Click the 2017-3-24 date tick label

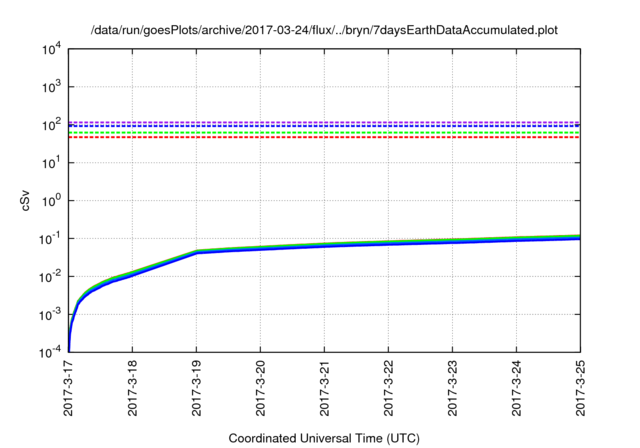tap(516, 388)
